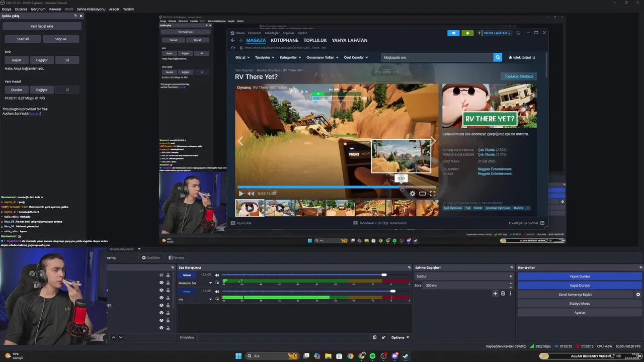Pop out the Ses Karıştırıcı dock
The height and width of the screenshot is (362, 644).
(x=409, y=267)
